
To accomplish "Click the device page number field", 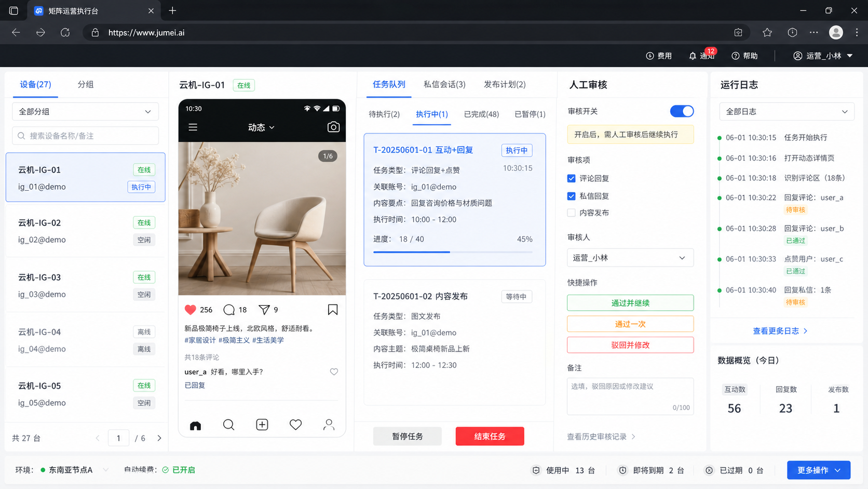I will pyautogui.click(x=118, y=438).
